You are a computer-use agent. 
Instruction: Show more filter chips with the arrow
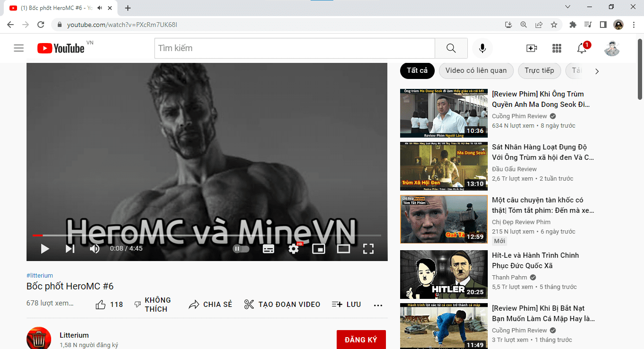click(597, 71)
